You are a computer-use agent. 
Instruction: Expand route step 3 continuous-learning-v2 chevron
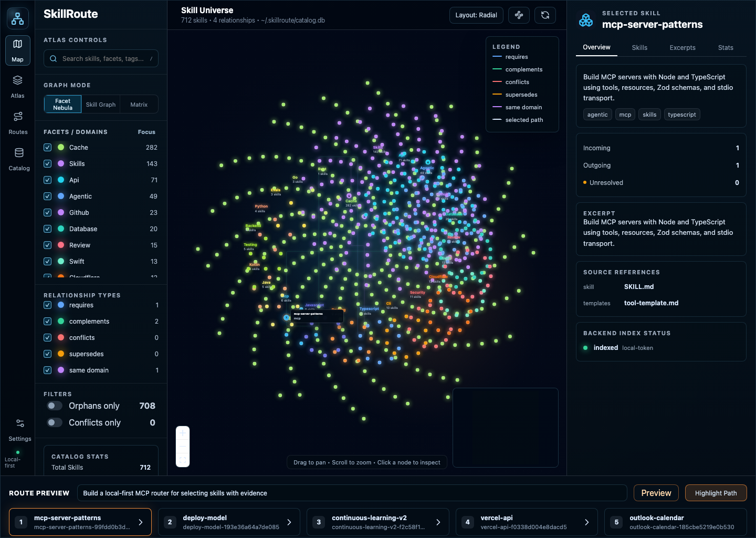[x=438, y=522]
